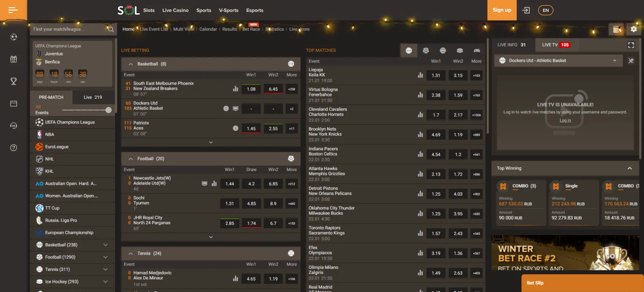644x292 pixels.
Task: Click the statistics chart icon for Liepaja match
Action: pyautogui.click(x=420, y=75)
